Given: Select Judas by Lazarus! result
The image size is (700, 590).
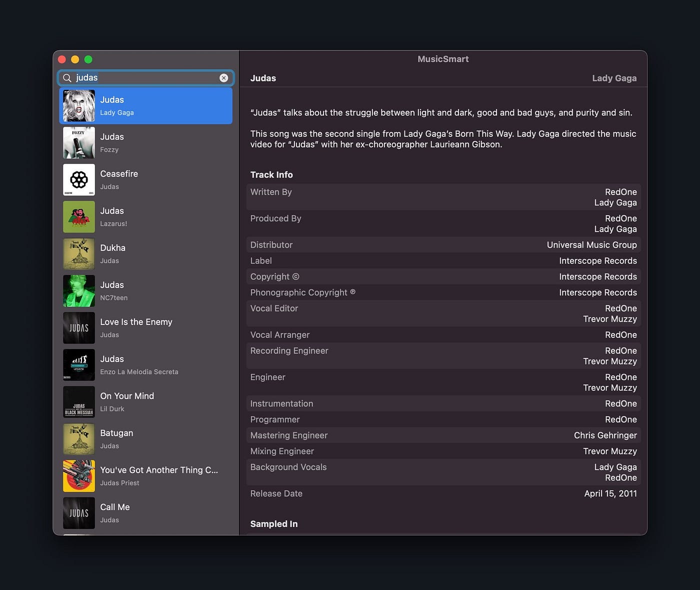Looking at the screenshot, I should tap(145, 217).
